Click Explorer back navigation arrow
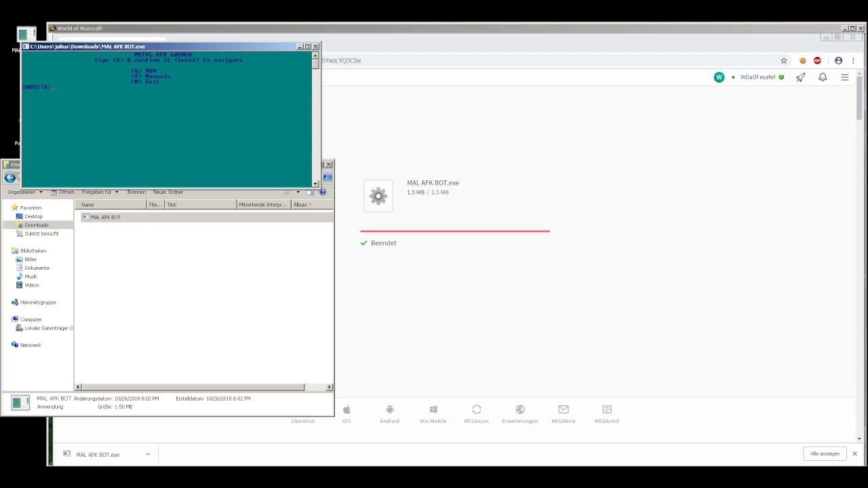 [9, 178]
